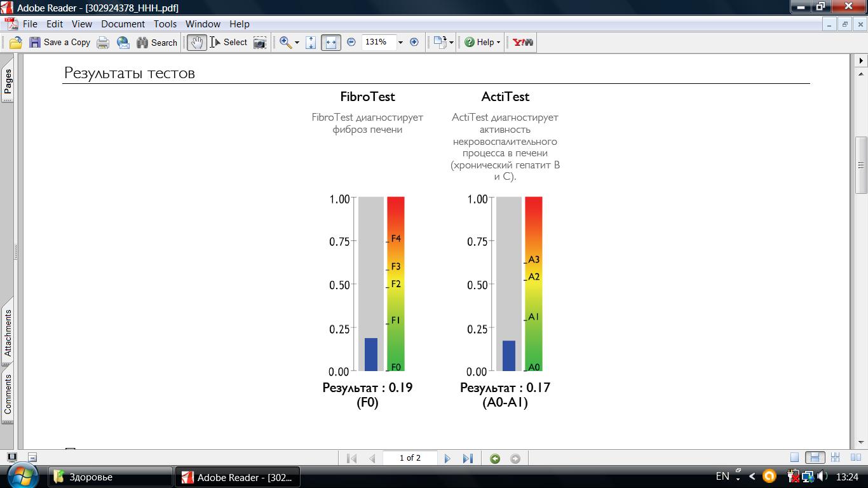Open the Help menu
Image resolution: width=868 pixels, height=488 pixels.
point(240,24)
